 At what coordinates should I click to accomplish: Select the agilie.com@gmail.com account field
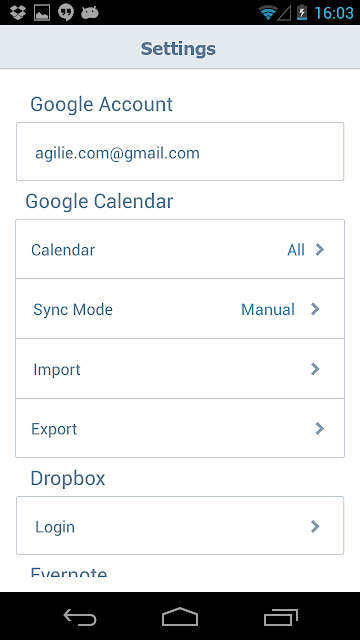pos(180,151)
